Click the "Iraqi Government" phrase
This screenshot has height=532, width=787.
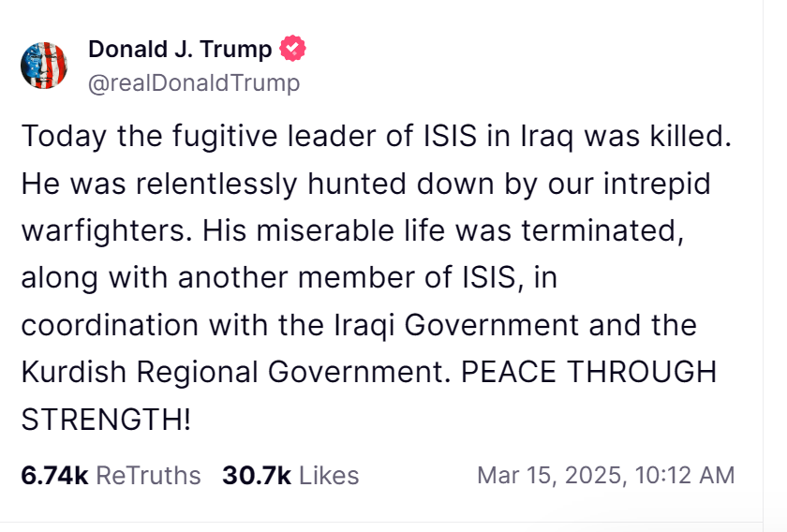[x=457, y=325]
